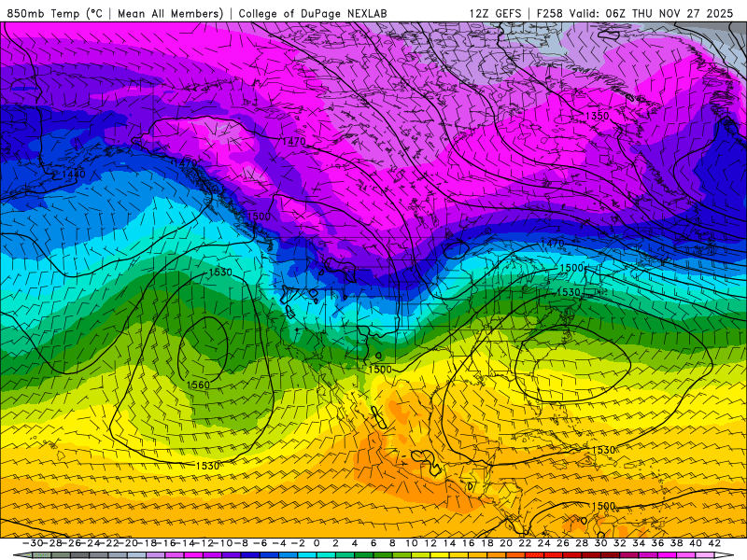
Task: Click the negative 10 legend value
Action: pos(223,543)
